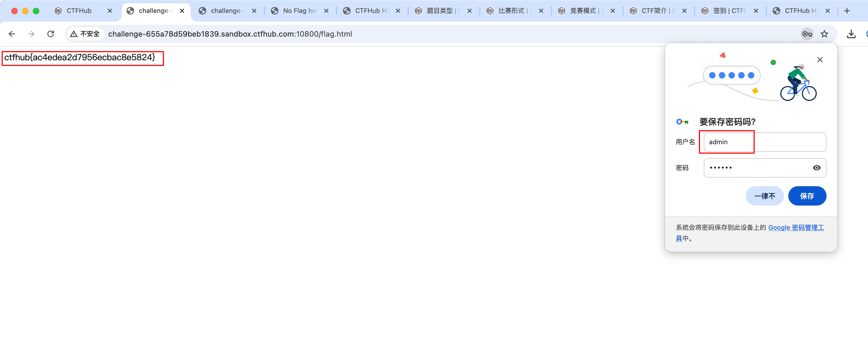This screenshot has width=868, height=360.
Task: Click the '不安全' security warning chip
Action: [x=85, y=34]
